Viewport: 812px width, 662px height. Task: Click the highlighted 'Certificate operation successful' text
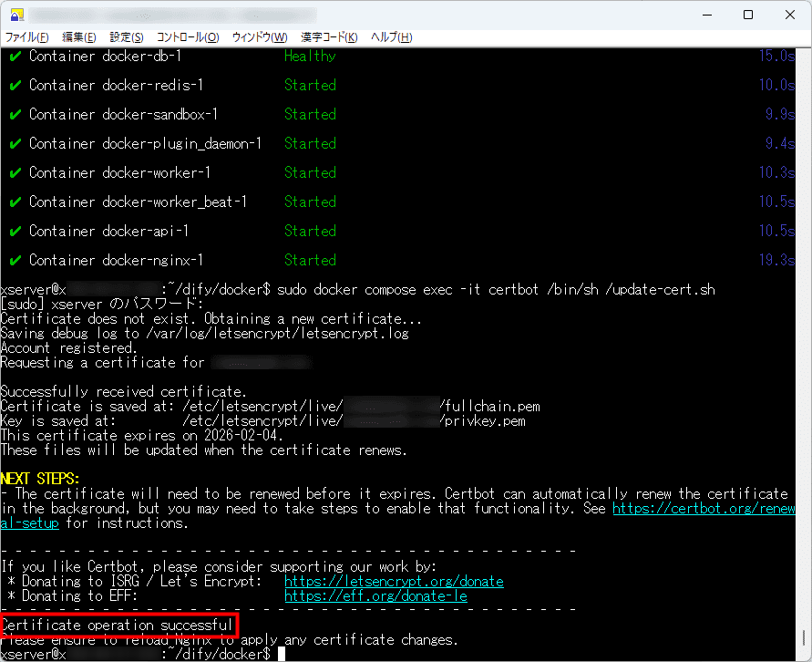pyautogui.click(x=118, y=625)
